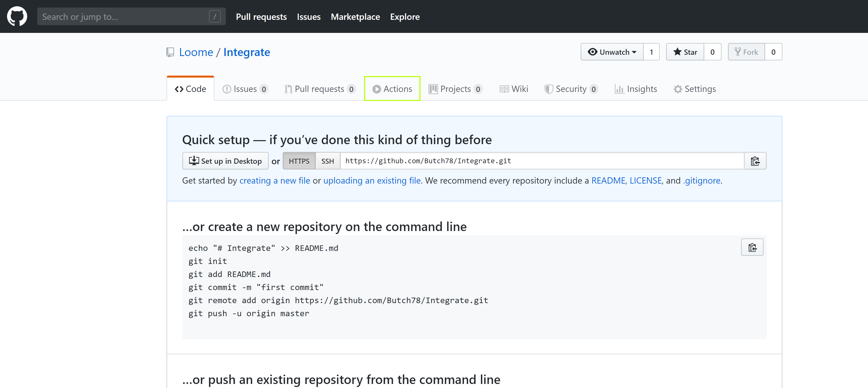Click the echo Integrate README.md line
The width and height of the screenshot is (868, 388).
tap(264, 248)
